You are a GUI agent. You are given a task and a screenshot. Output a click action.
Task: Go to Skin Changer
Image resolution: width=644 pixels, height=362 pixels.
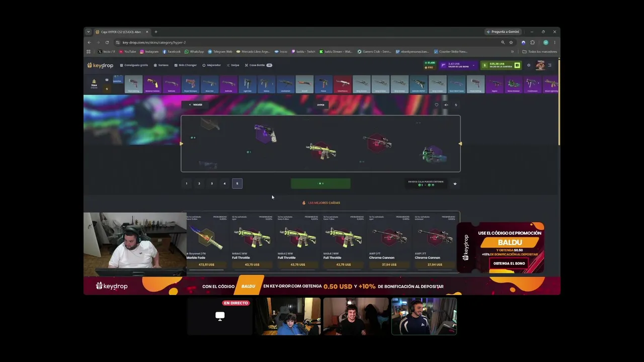pos(185,65)
